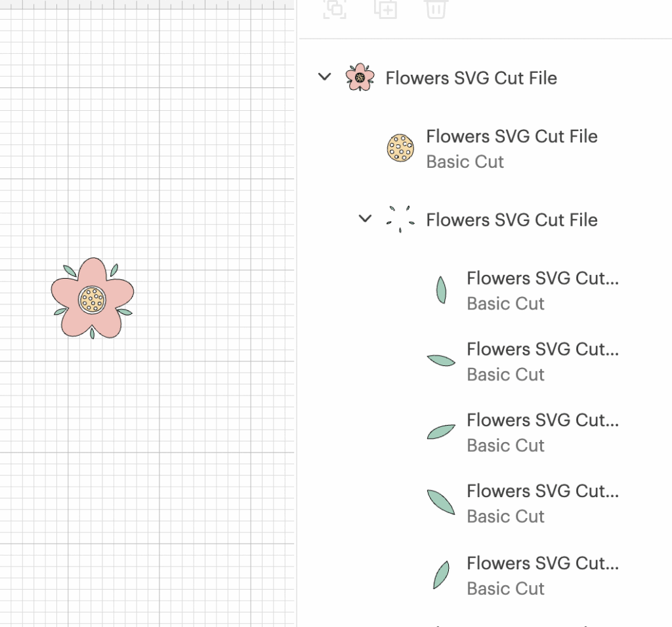Select the first upright green leaf layer

click(x=441, y=290)
